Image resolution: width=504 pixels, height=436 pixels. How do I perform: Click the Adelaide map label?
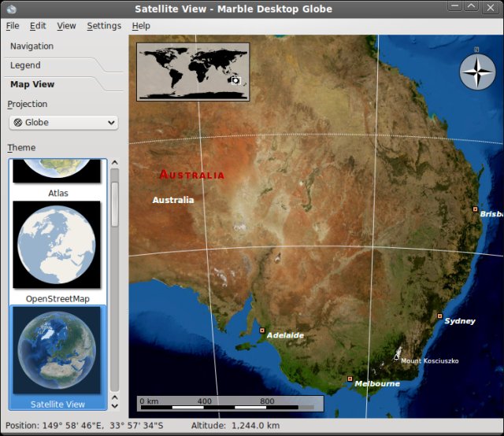click(285, 335)
